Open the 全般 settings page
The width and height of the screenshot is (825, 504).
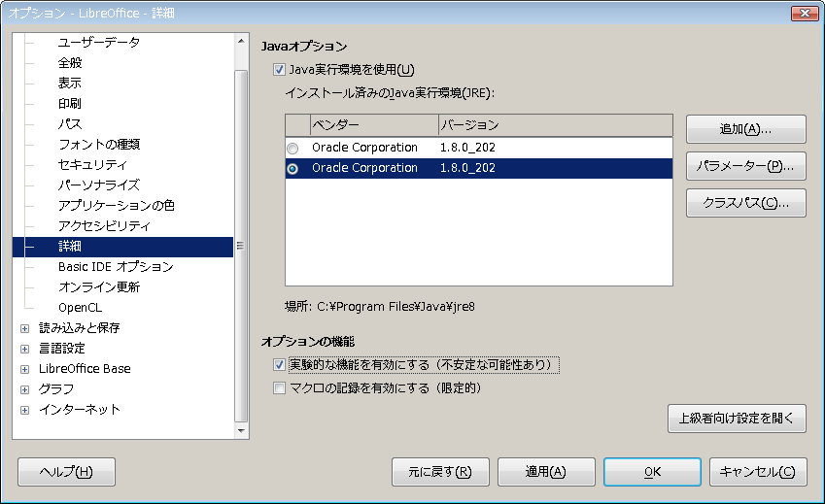(70, 62)
